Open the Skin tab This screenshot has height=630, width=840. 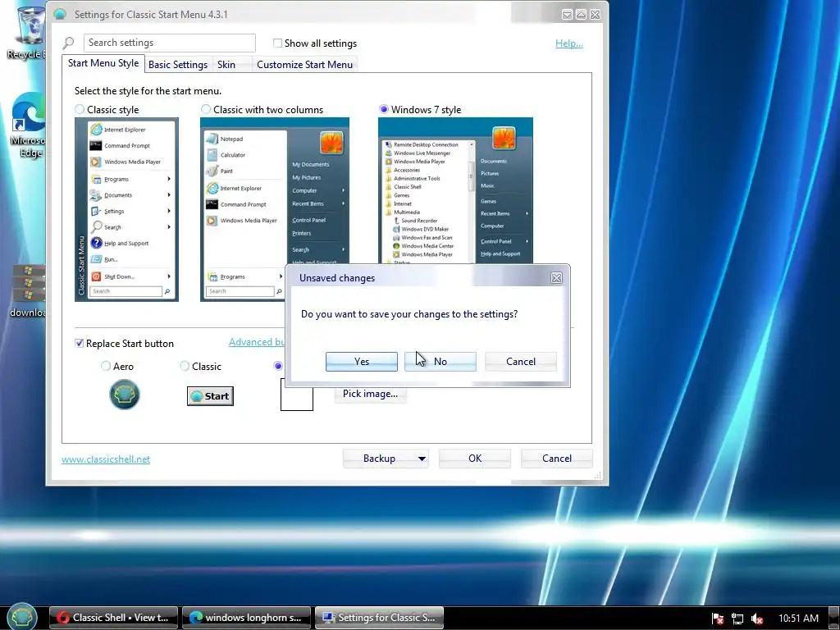(x=226, y=65)
